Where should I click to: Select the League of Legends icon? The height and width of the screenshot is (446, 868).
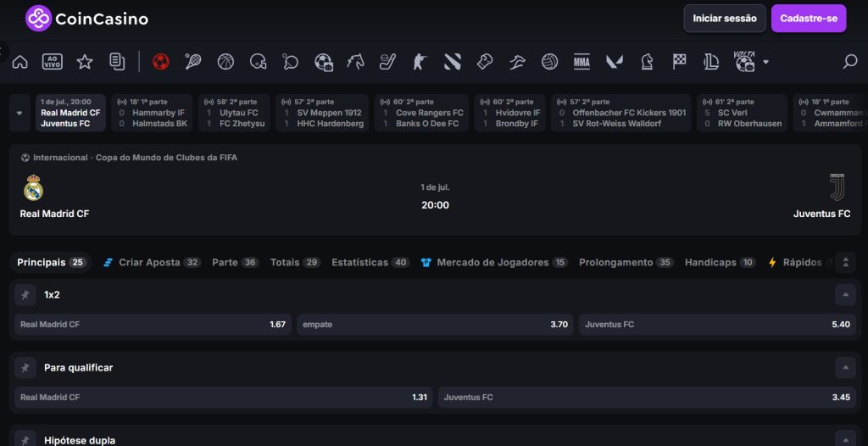coord(711,62)
